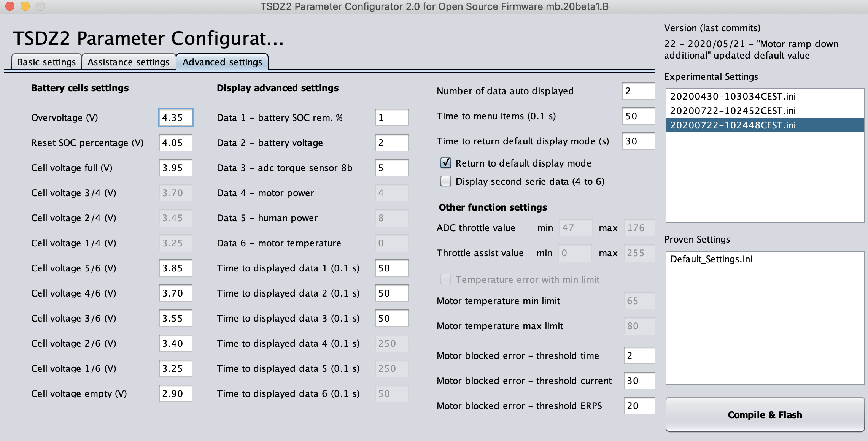
Task: Enable Display second serie data checkbox
Action: click(x=446, y=181)
